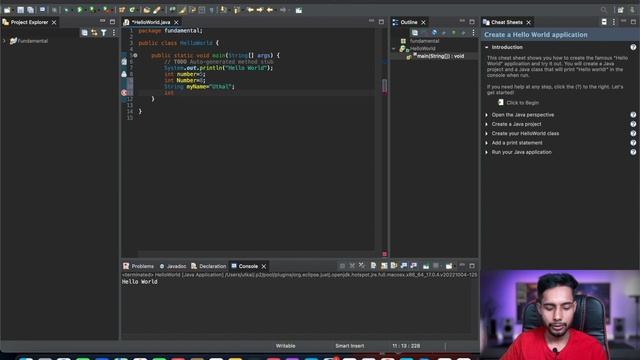Select the Fundamental project in Project Explorer
The height and width of the screenshot is (360, 640).
pos(29,41)
